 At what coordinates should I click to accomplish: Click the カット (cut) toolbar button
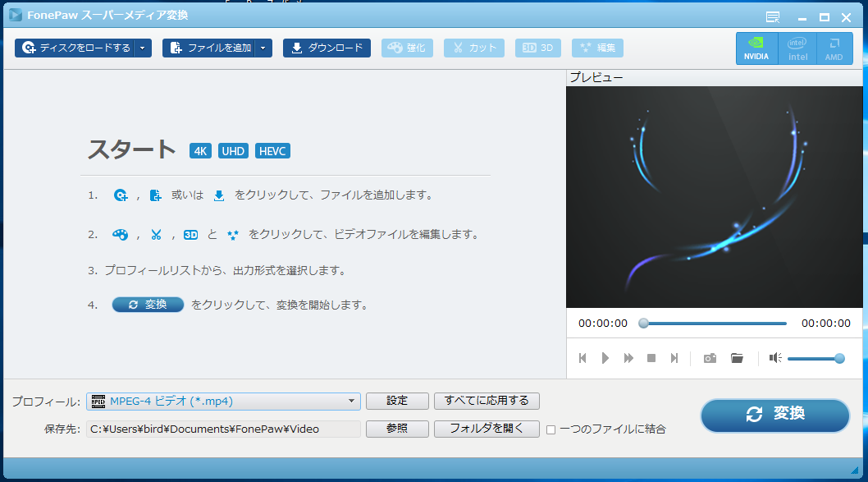(474, 48)
